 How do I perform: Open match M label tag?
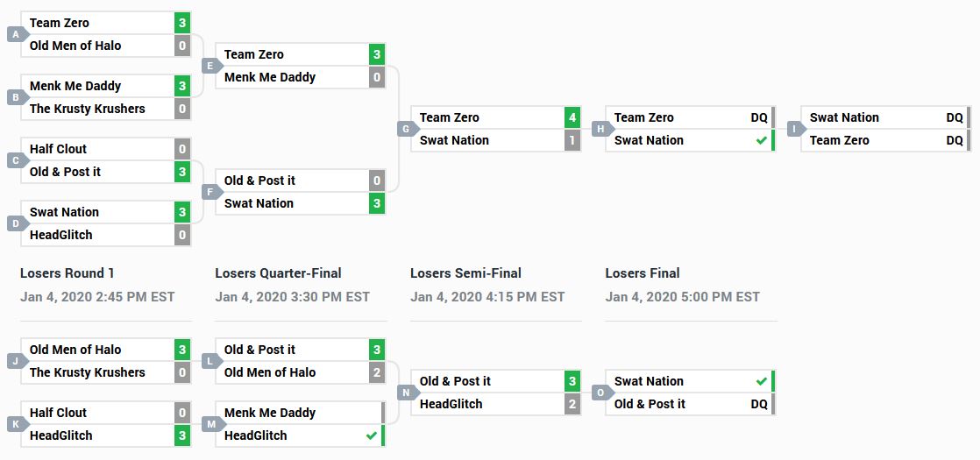(212, 424)
